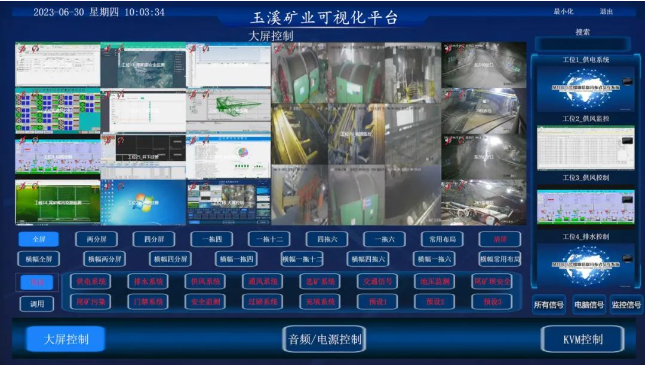Select the 工位2_供风监控 signal thumbnail

pyautogui.click(x=586, y=148)
